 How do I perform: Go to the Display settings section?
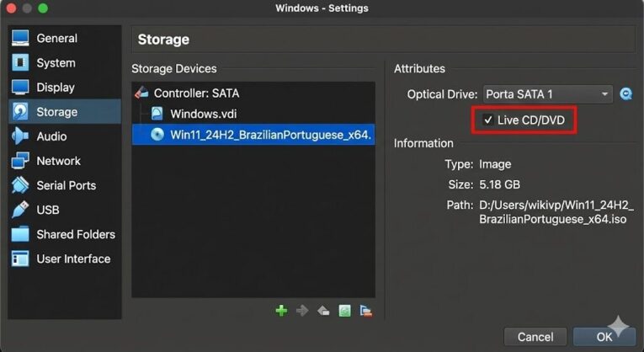pos(56,88)
